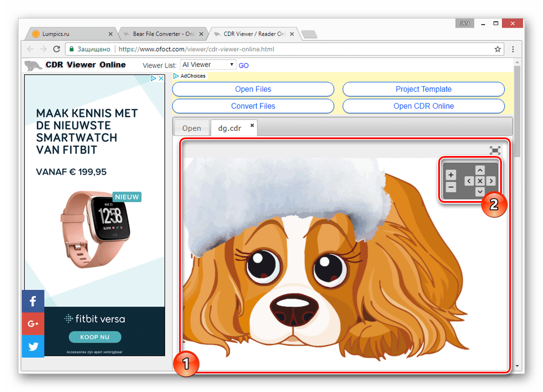Viewport: 543px width, 392px height.
Task: Pan the image down with the arrow
Action: click(x=479, y=191)
